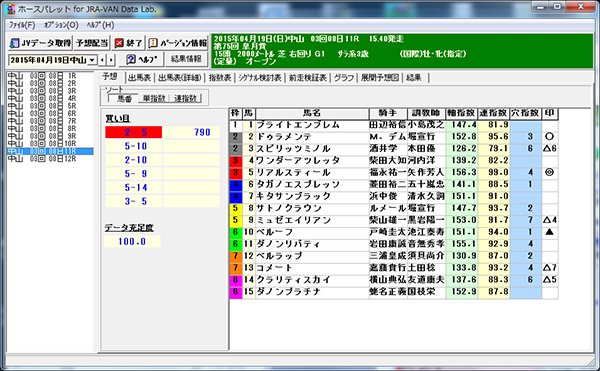Select race 5R in list
This screenshot has height=371, width=600.
(50, 106)
